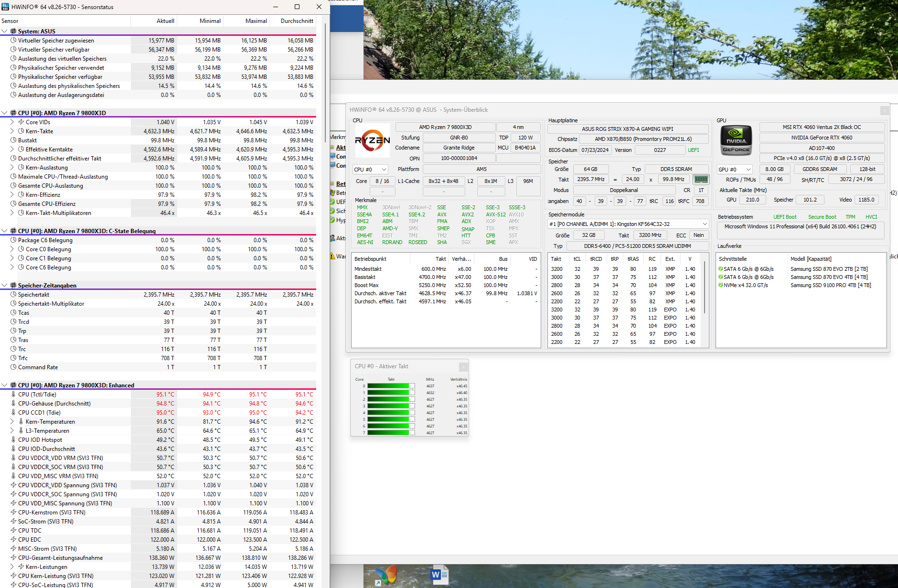Click the Core 4 active clock bar
This screenshot has height=588, width=898.
click(x=391, y=413)
